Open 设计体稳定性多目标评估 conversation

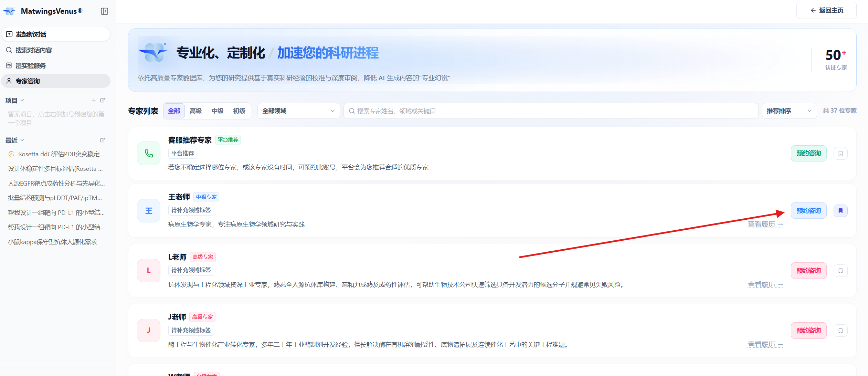[x=56, y=169]
